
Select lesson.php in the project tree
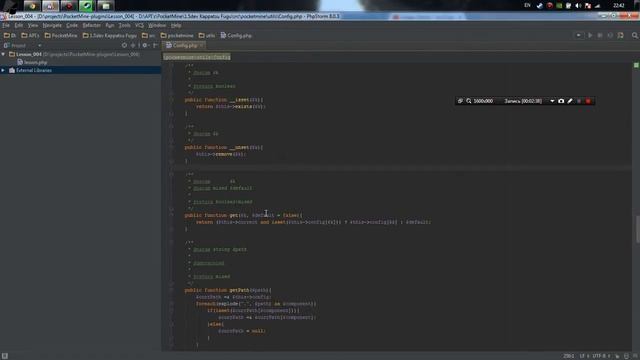coord(32,62)
